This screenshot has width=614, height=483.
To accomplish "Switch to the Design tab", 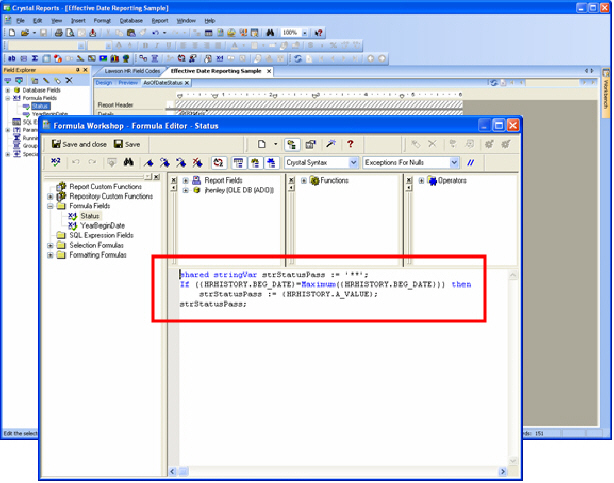I will pos(104,83).
